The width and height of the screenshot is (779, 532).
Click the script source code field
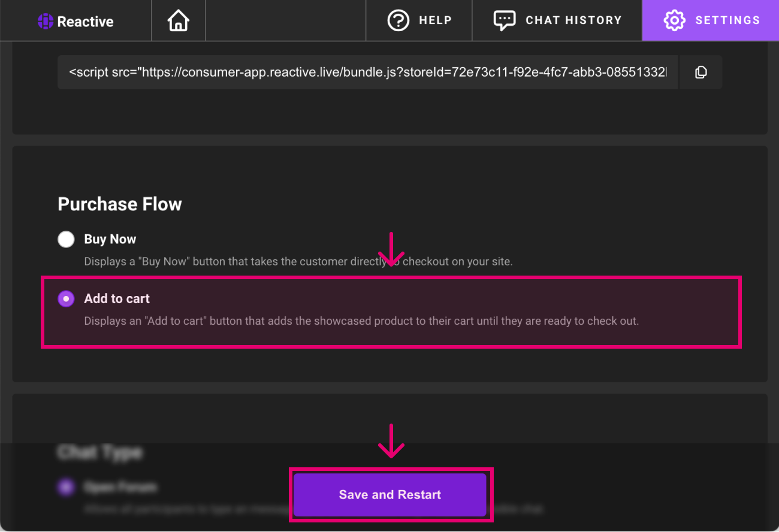point(368,72)
